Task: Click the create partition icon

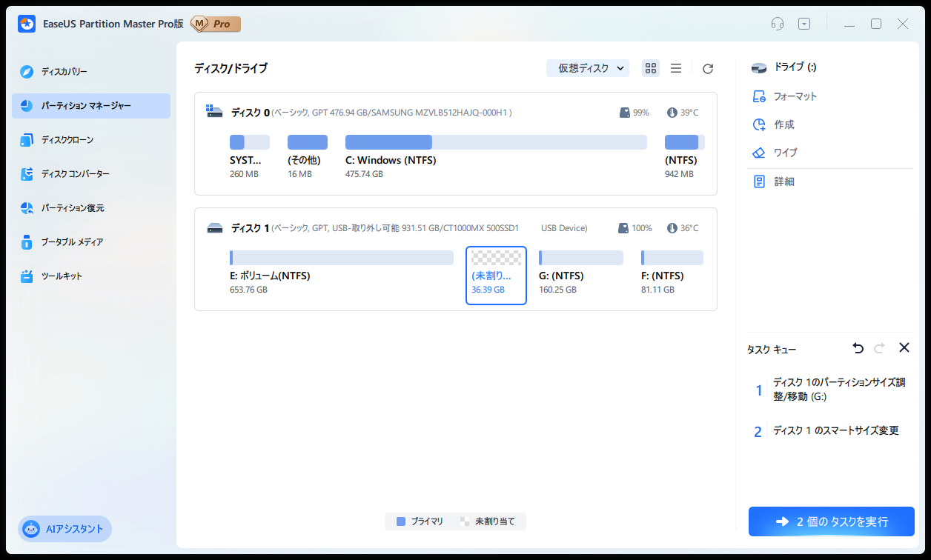Action: 758,124
